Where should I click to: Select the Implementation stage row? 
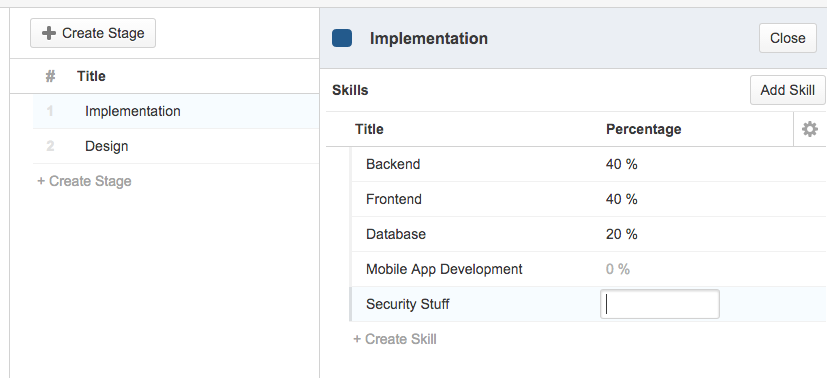coord(176,111)
